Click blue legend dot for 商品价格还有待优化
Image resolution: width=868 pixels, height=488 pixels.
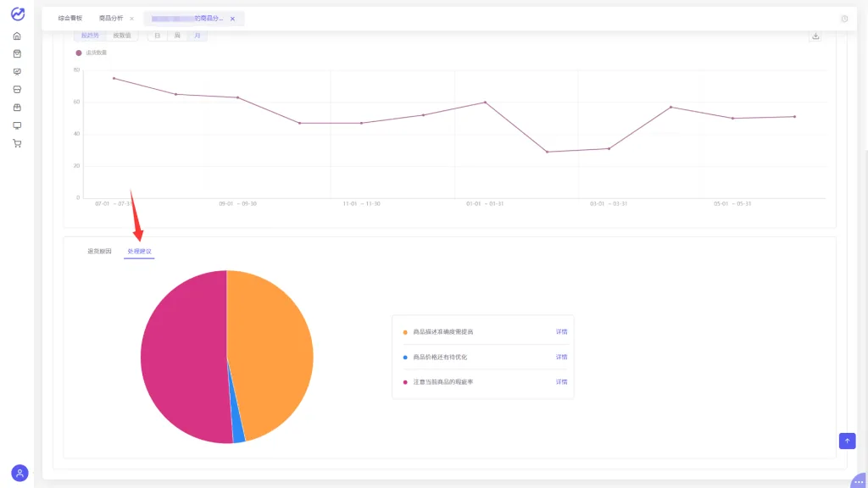[405, 358]
